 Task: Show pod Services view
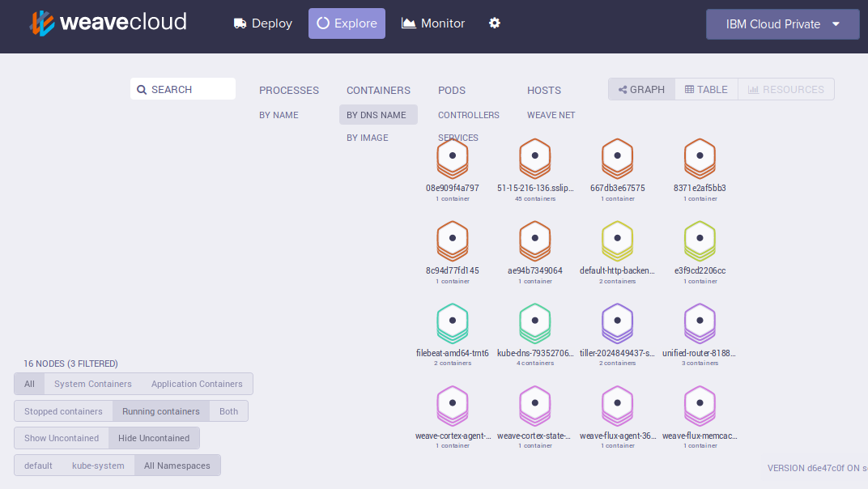click(457, 138)
